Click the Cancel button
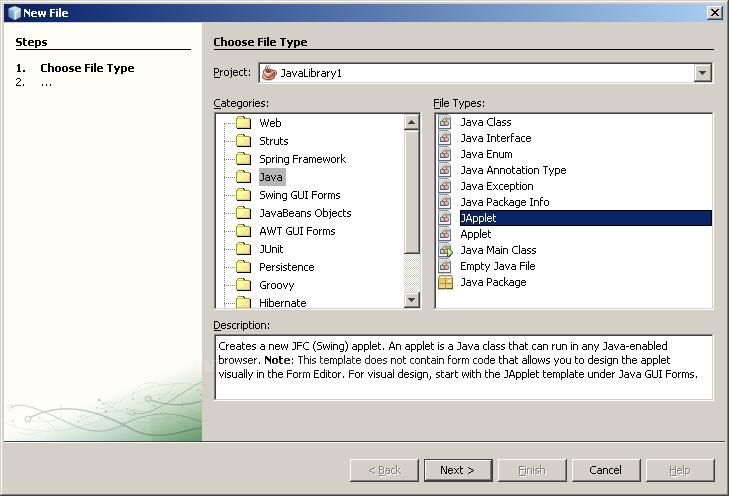 pos(605,470)
